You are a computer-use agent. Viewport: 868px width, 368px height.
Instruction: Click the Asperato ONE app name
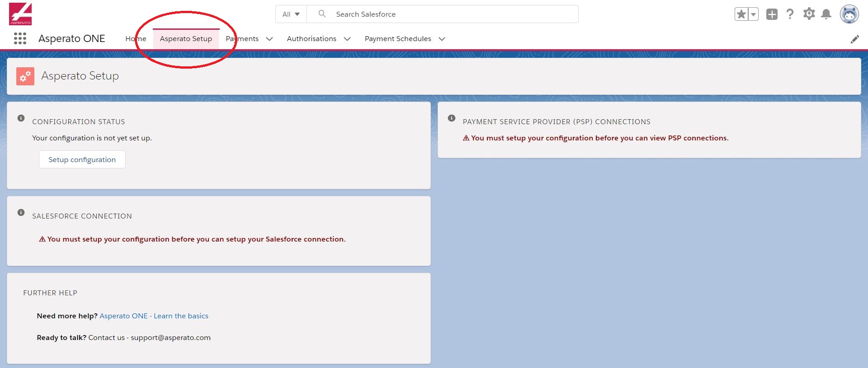(x=71, y=39)
